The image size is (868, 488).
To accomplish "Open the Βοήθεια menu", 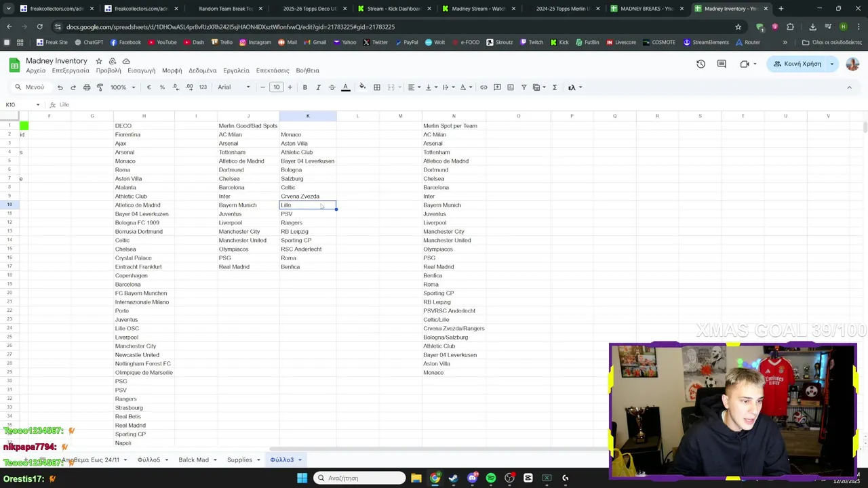I will pos(307,70).
